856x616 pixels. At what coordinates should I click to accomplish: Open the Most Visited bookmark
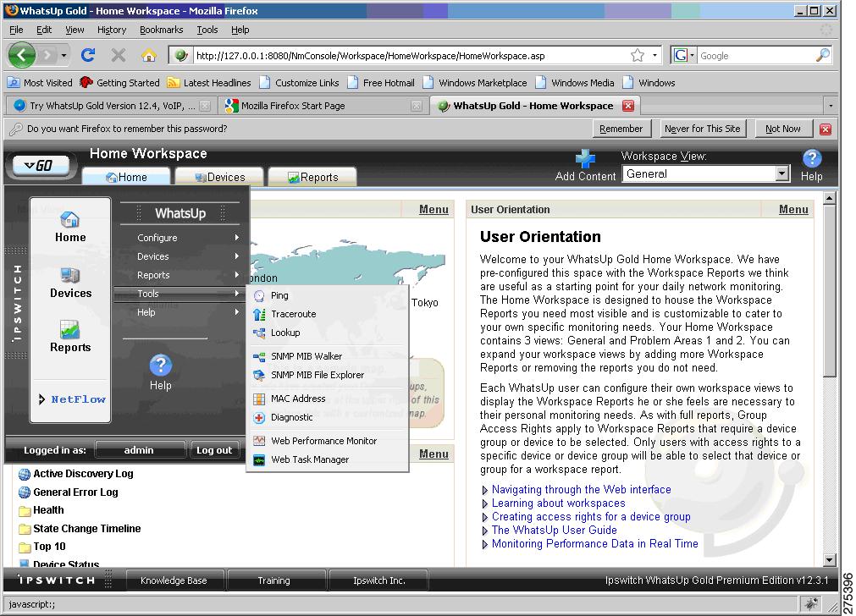(40, 83)
